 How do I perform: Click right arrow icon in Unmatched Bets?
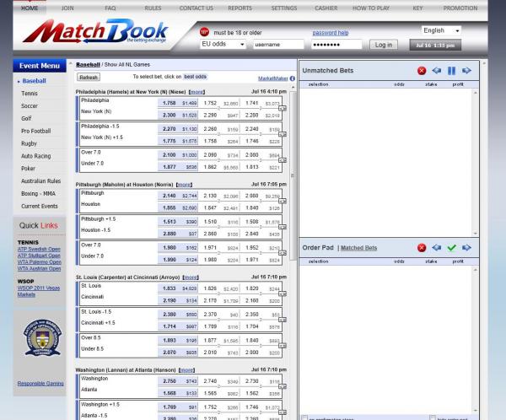[466, 70]
